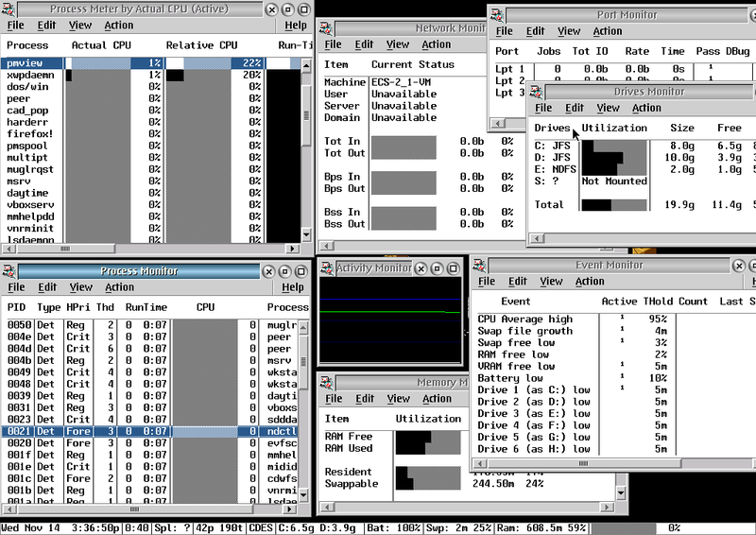Click Activity Monitor graph area
756x535 pixels.
point(390,319)
